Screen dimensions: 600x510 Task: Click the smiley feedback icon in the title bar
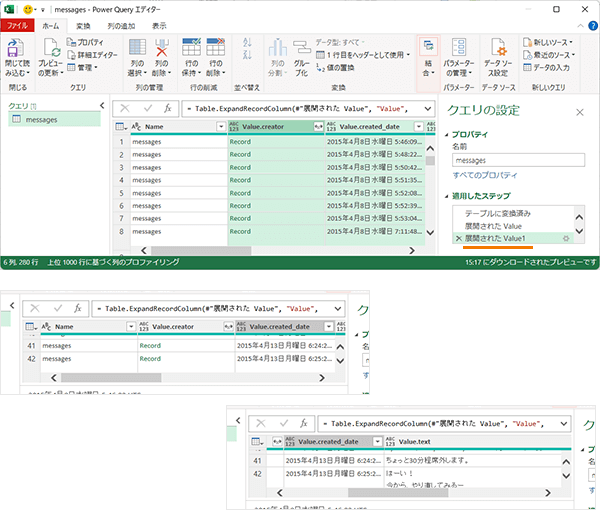pyautogui.click(x=28, y=9)
